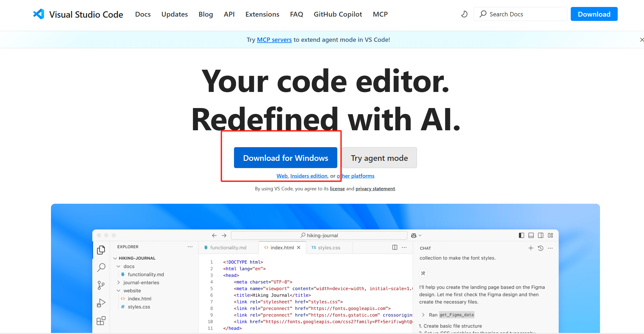The image size is (644, 334).
Task: Click the top-right Download button
Action: click(x=594, y=14)
